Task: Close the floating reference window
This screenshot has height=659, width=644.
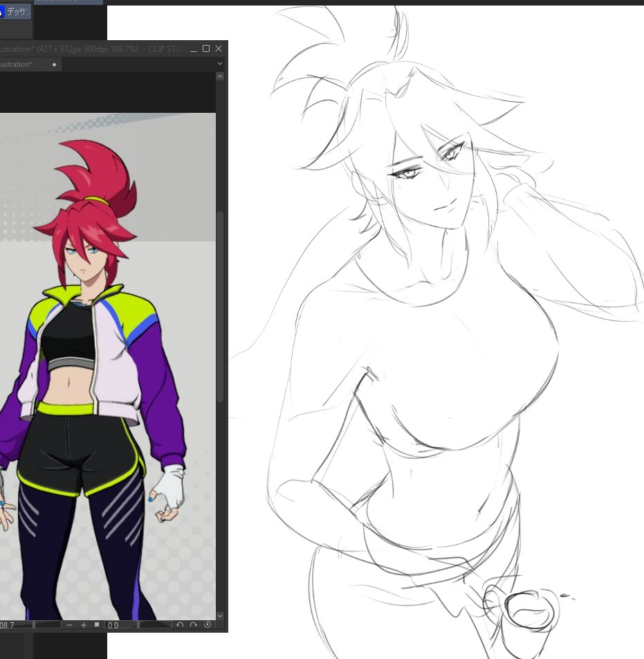Action: [x=219, y=48]
